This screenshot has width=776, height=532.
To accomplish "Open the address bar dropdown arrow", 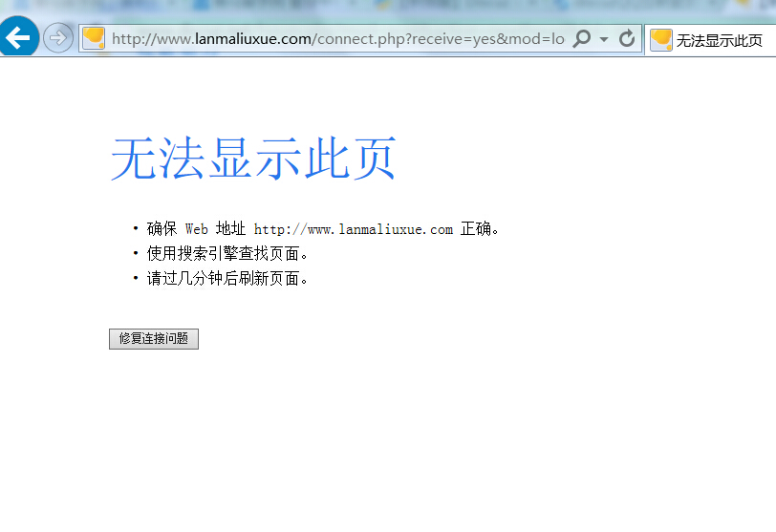I will click(604, 38).
